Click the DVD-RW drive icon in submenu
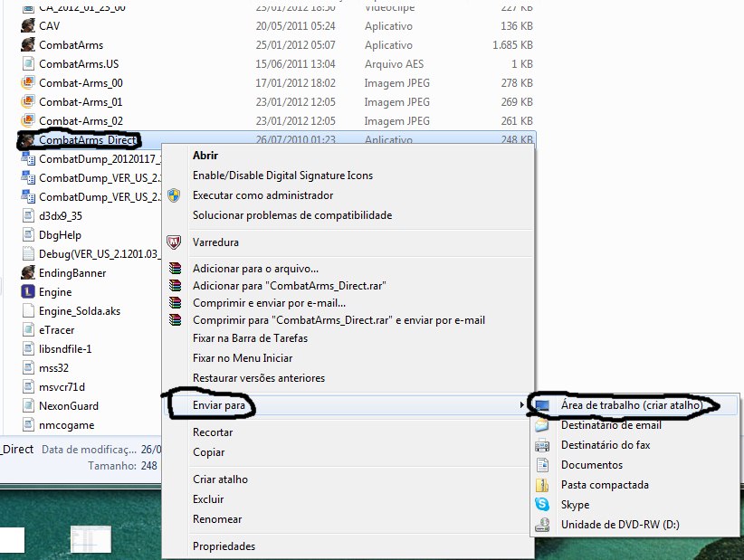The width and height of the screenshot is (744, 560). 542,525
